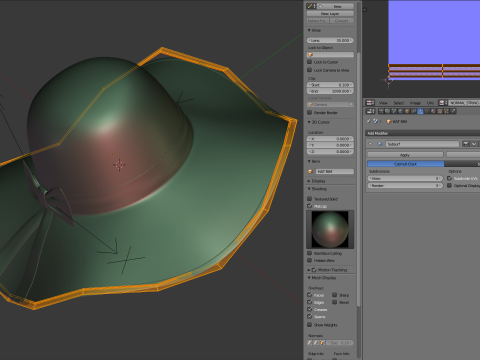Image resolution: width=480 pixels, height=360 pixels.
Task: Click the grease pencil New button
Action: (335, 6)
